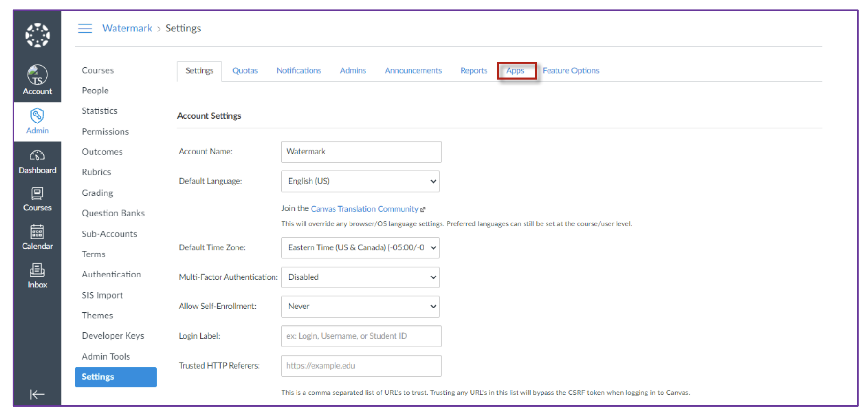Open Developer Keys in the sidebar

coord(113,336)
